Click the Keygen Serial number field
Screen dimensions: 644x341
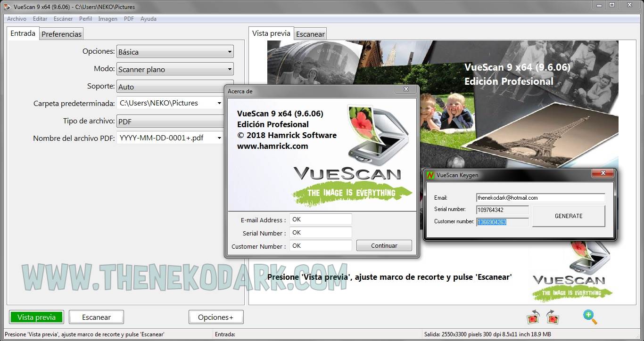[503, 210]
